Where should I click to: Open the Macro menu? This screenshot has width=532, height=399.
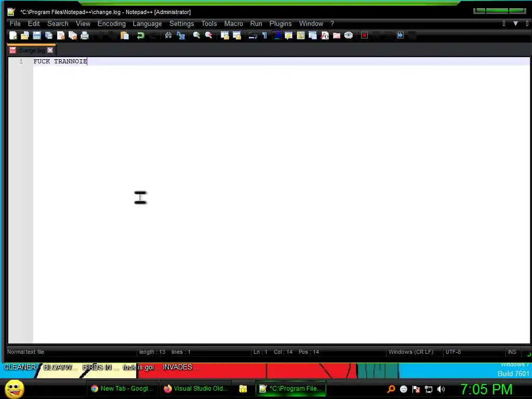[x=233, y=23]
